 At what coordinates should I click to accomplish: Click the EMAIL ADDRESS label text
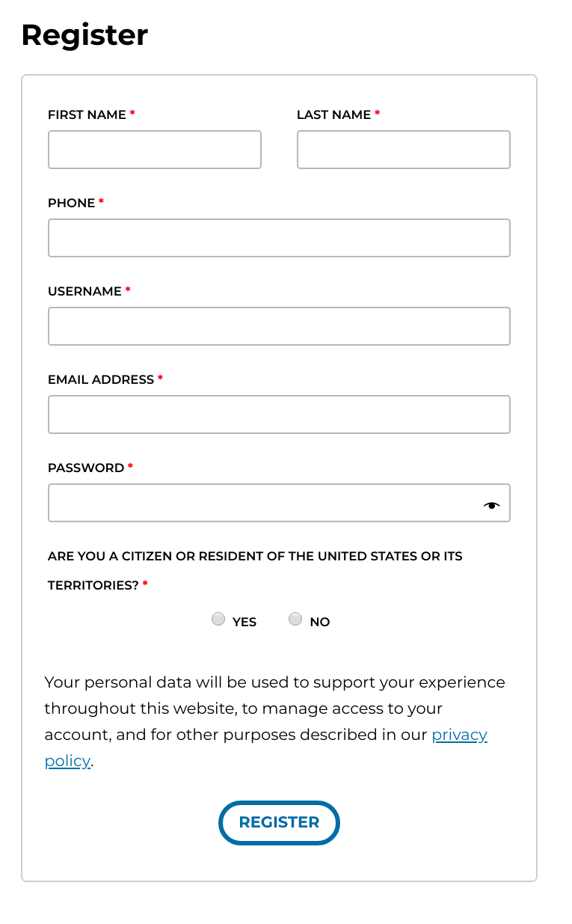tap(101, 379)
